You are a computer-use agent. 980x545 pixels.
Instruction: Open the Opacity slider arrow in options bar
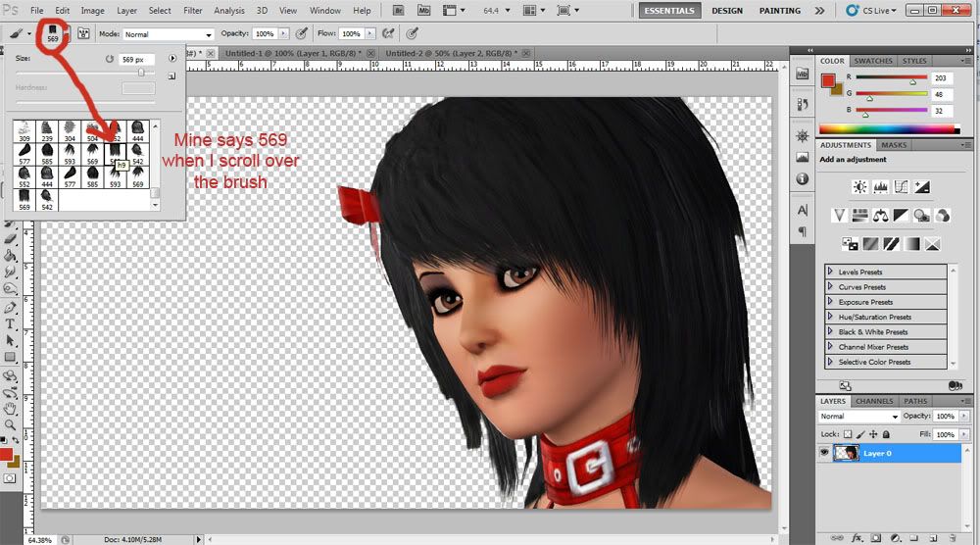click(x=284, y=33)
